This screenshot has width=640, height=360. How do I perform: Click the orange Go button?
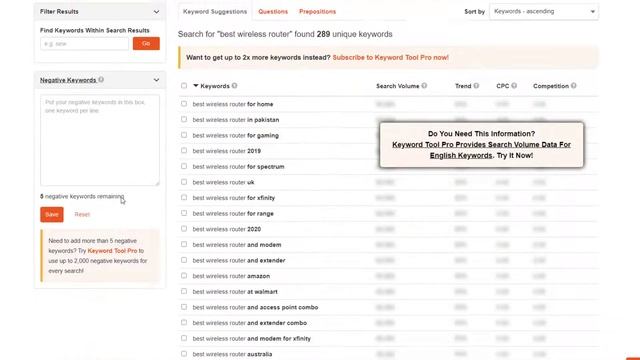click(x=146, y=43)
